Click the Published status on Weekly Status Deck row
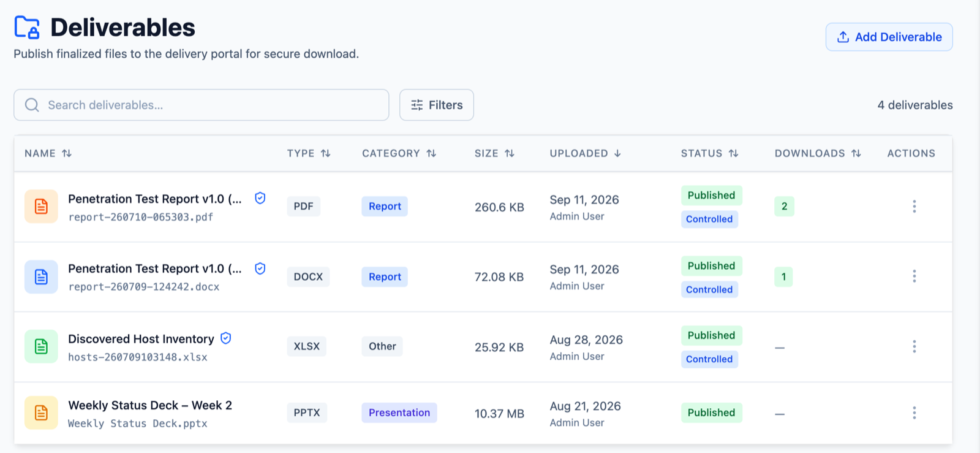The height and width of the screenshot is (453, 980). click(x=711, y=413)
